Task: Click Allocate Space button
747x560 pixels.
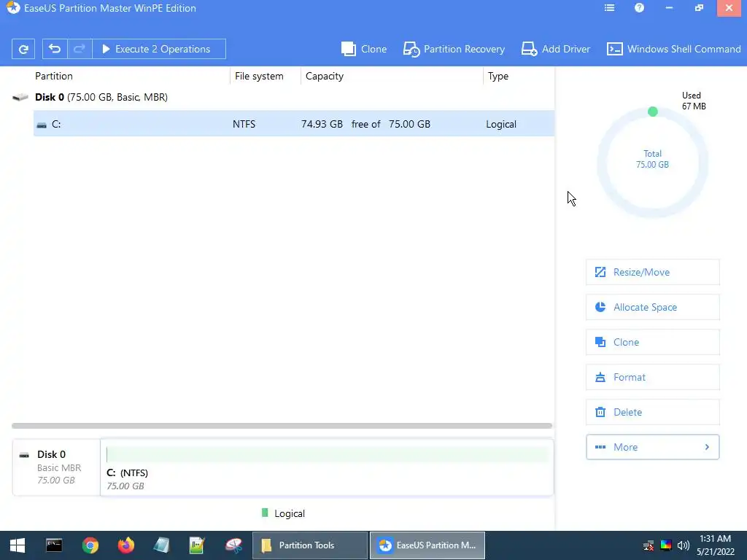Action: tap(653, 307)
